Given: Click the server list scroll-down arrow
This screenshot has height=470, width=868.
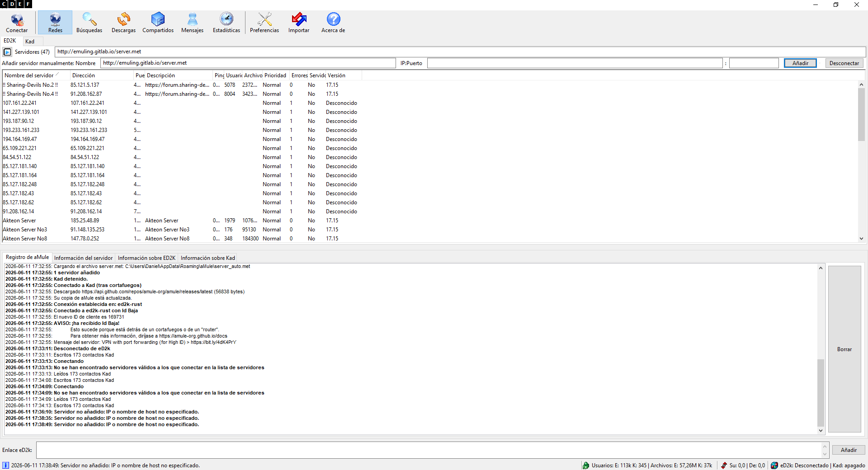Looking at the screenshot, I should point(861,239).
